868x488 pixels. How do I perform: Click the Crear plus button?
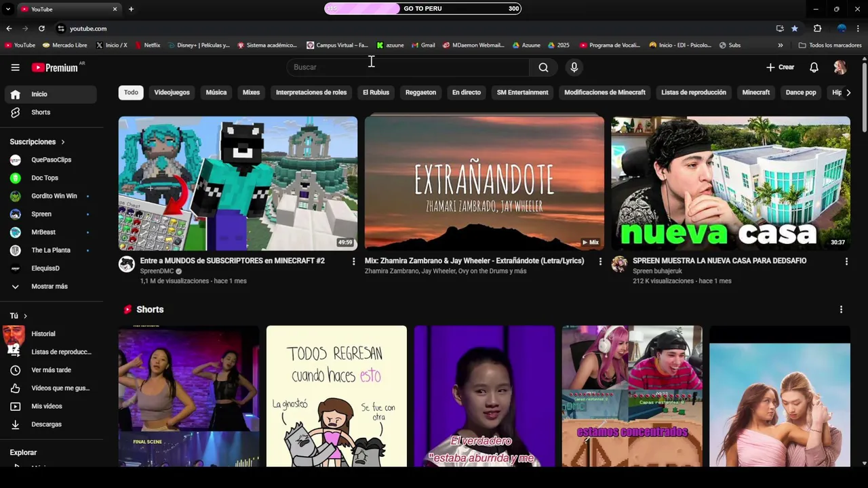coord(780,67)
